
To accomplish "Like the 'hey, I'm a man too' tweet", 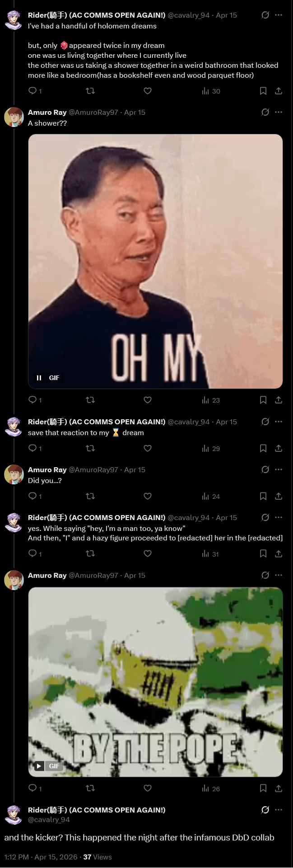I will pos(148,554).
